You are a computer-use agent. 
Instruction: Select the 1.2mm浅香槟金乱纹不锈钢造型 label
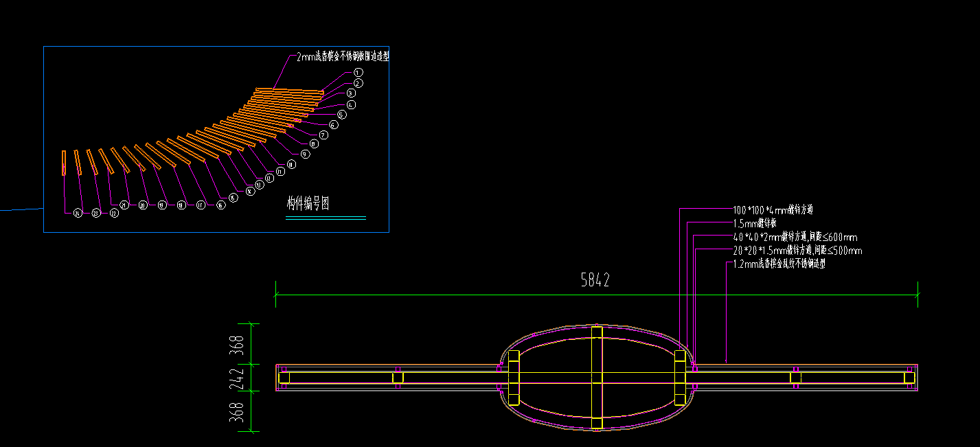(x=779, y=264)
